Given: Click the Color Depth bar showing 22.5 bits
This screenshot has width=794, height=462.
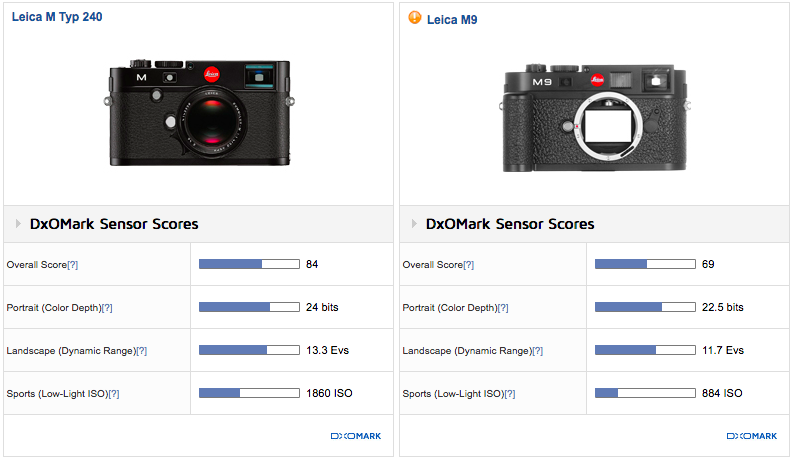Looking at the screenshot, I should pyautogui.click(x=645, y=307).
